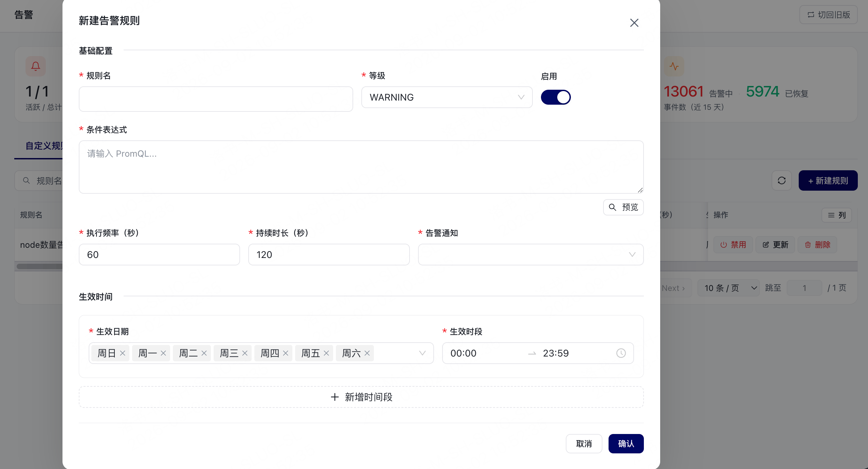This screenshot has height=469, width=868.
Task: Close the 新建告警规则 dialog
Action: coord(634,23)
